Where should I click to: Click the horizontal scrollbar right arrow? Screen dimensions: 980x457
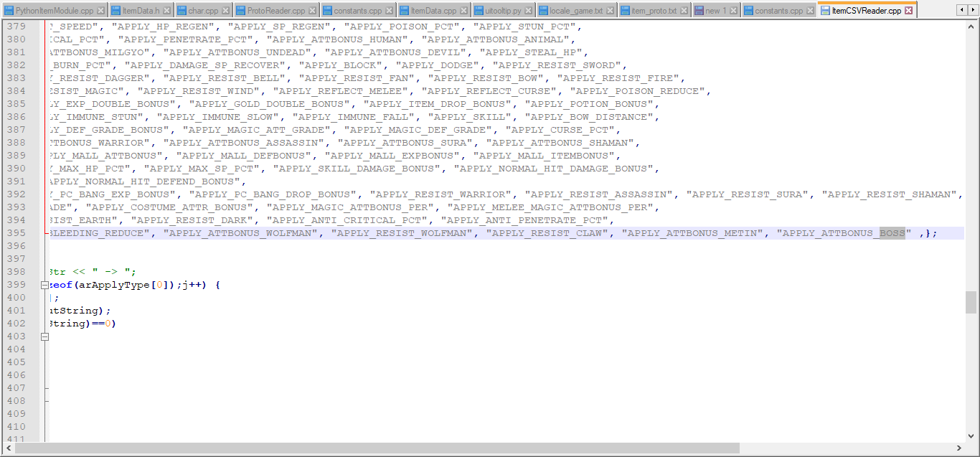point(958,448)
